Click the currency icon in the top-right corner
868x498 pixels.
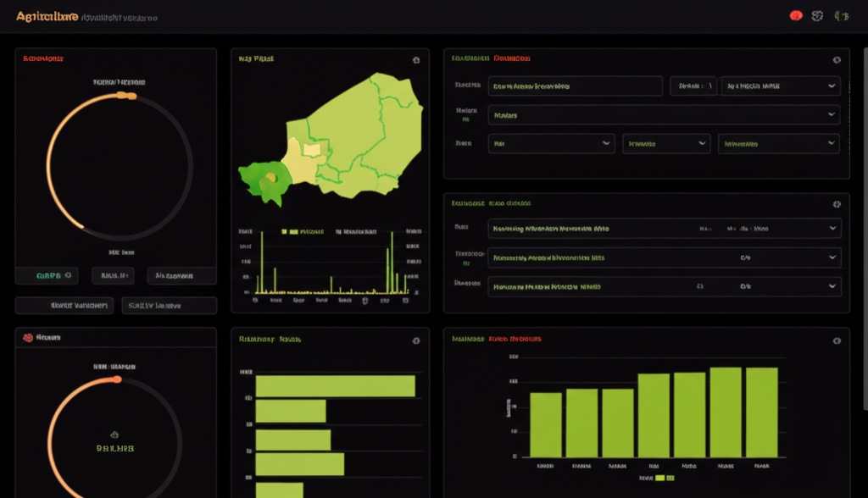point(842,14)
